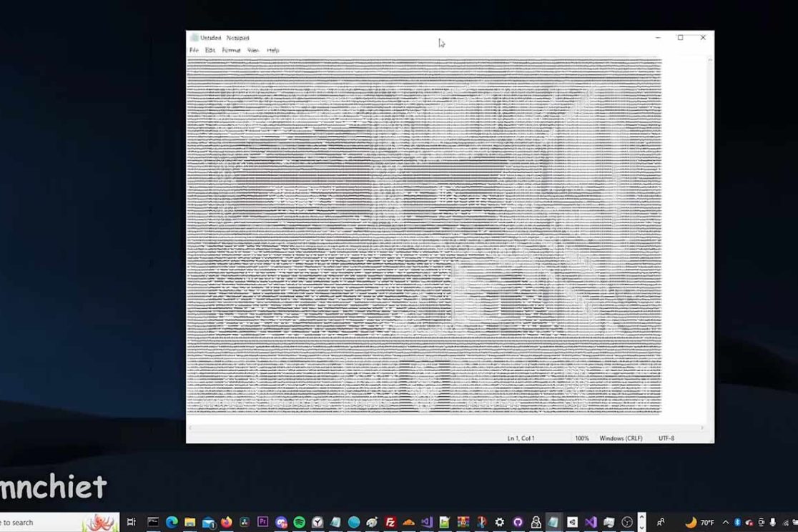This screenshot has width=798, height=532.
Task: Click the Notepad vertical scrollbar
Action: click(x=709, y=236)
